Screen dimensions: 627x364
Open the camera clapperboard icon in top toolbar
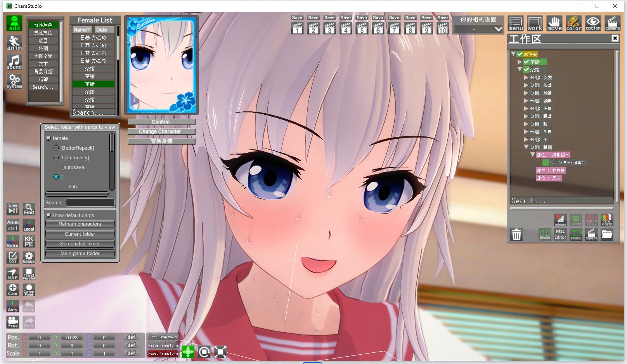tap(612, 24)
